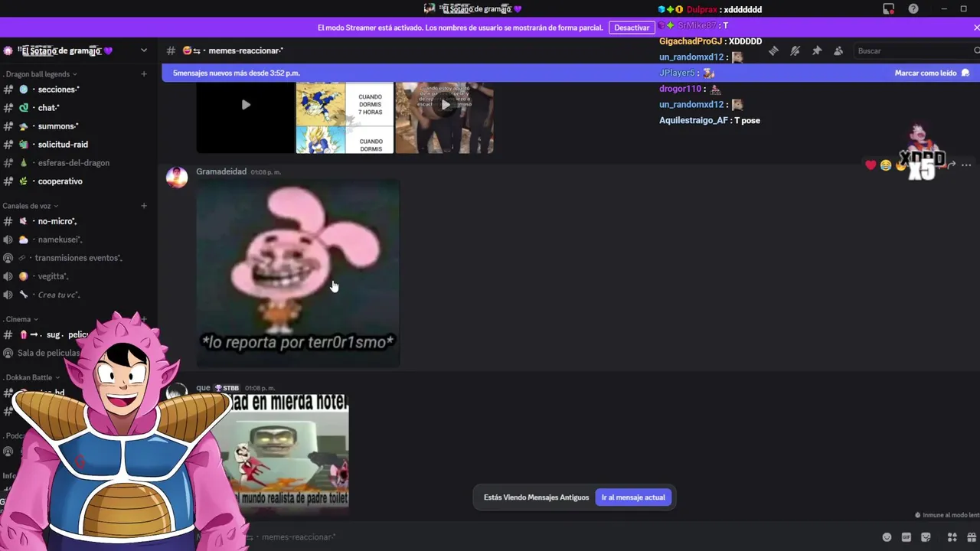Add channel to Canales de voz category
The height and width of the screenshot is (551, 980).
click(144, 206)
